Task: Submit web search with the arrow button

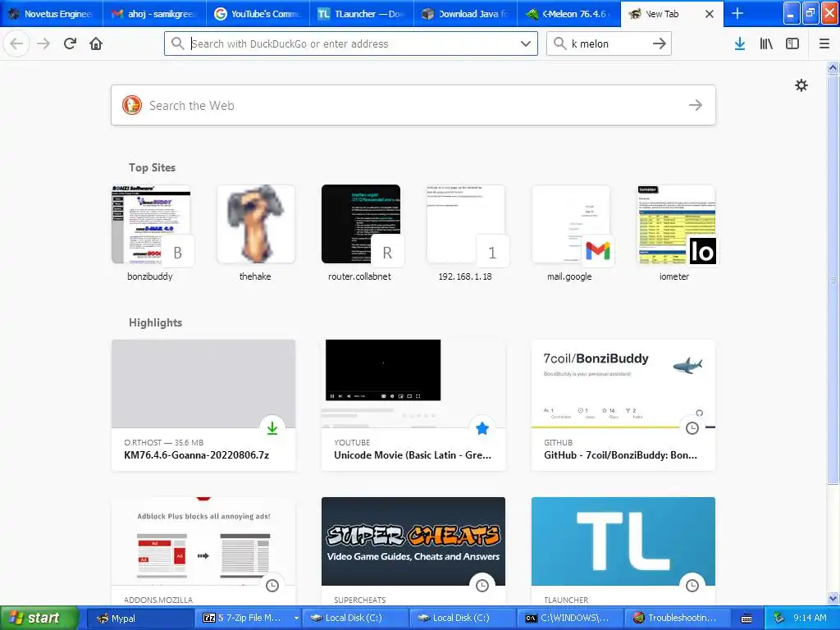Action: click(x=696, y=105)
